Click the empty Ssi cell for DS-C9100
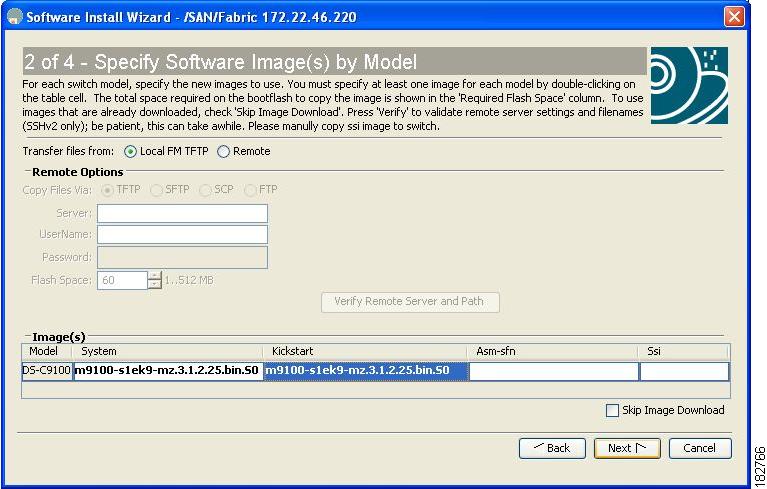The height and width of the screenshot is (489, 767). 684,371
